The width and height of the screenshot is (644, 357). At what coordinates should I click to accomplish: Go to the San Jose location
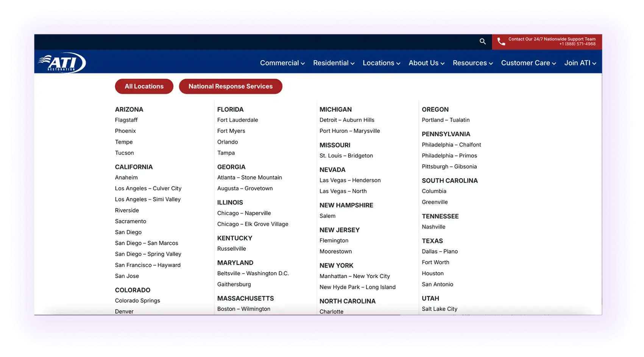127,276
